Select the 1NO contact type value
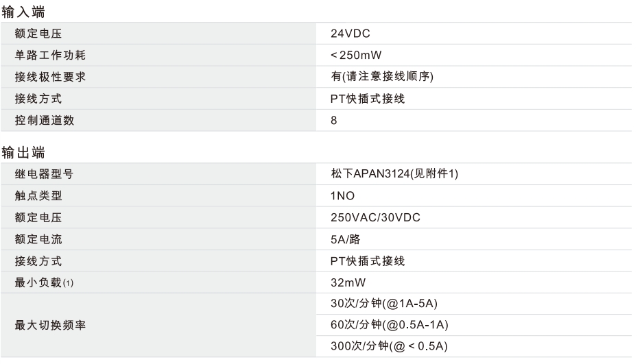The image size is (642, 364). 343,196
